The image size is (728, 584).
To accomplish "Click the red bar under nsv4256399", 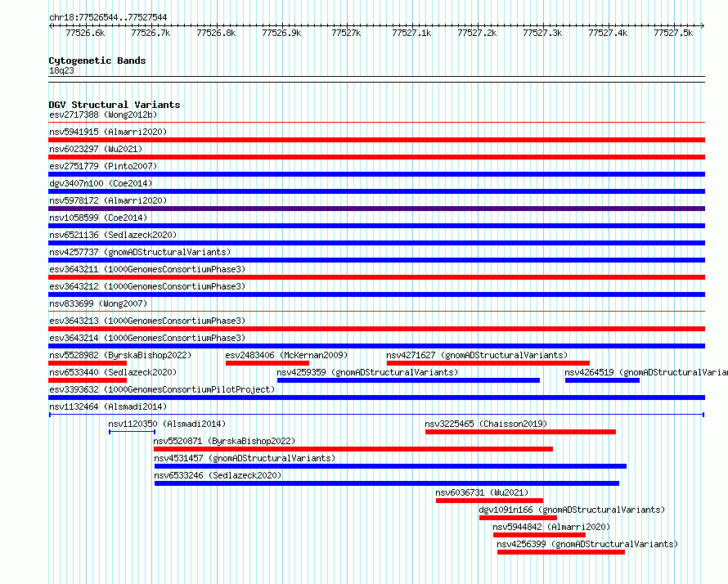I will pos(561,552).
